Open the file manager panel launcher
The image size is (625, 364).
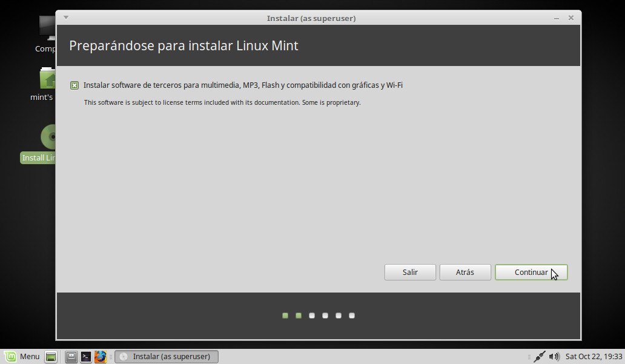click(71, 357)
